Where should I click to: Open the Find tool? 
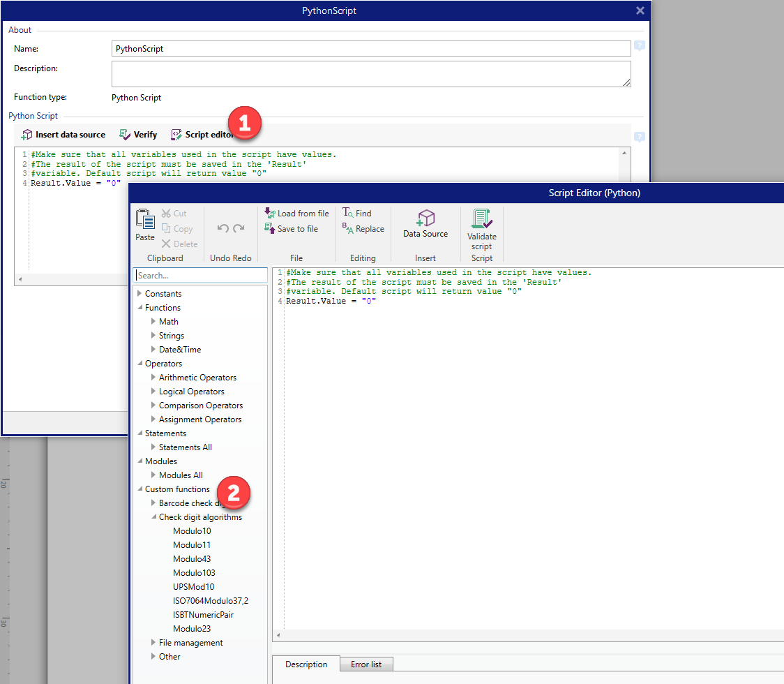(x=356, y=213)
